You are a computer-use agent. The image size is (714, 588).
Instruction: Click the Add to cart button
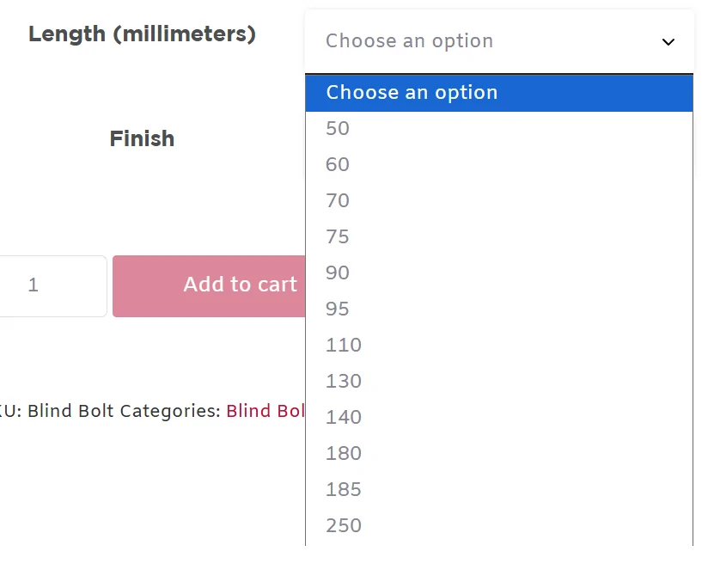point(209,285)
